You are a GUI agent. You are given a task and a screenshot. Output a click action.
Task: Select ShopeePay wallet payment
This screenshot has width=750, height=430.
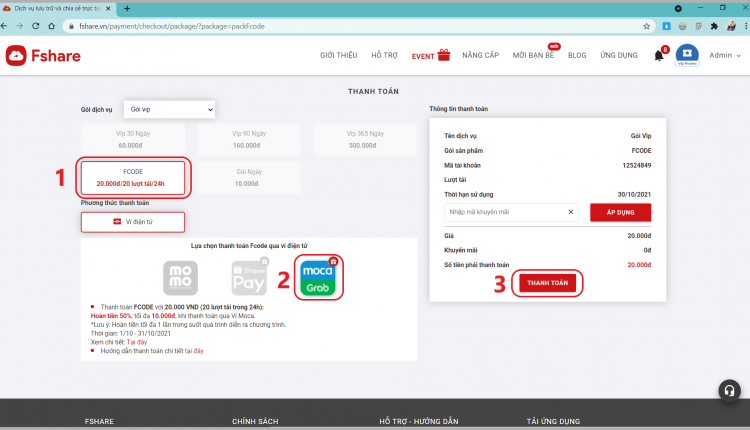pyautogui.click(x=249, y=278)
